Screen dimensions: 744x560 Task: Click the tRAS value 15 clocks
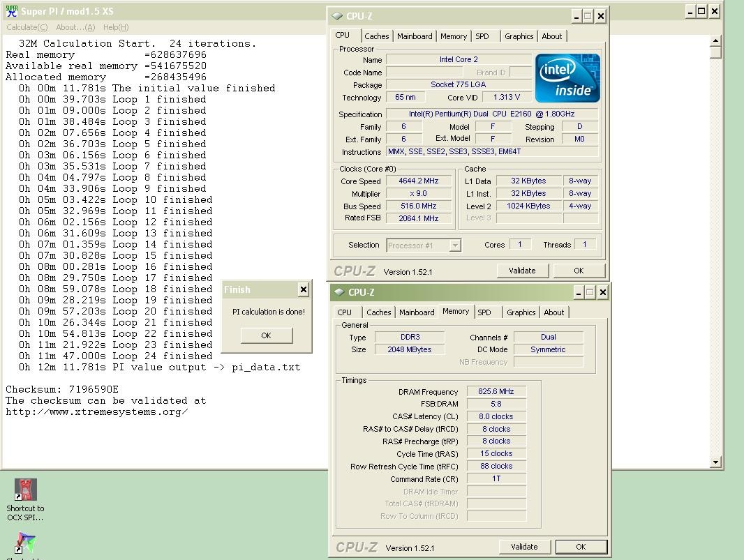[496, 454]
